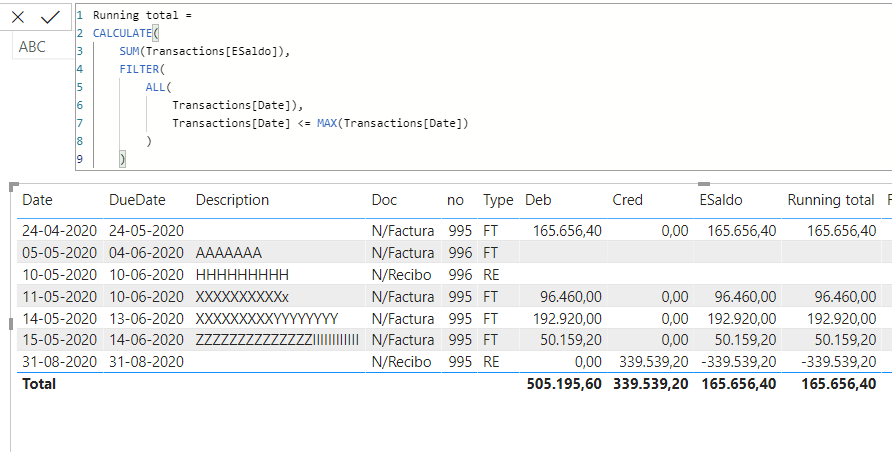Click the 996 cell in the 05-05-2020 row
The image size is (892, 452).
460,252
